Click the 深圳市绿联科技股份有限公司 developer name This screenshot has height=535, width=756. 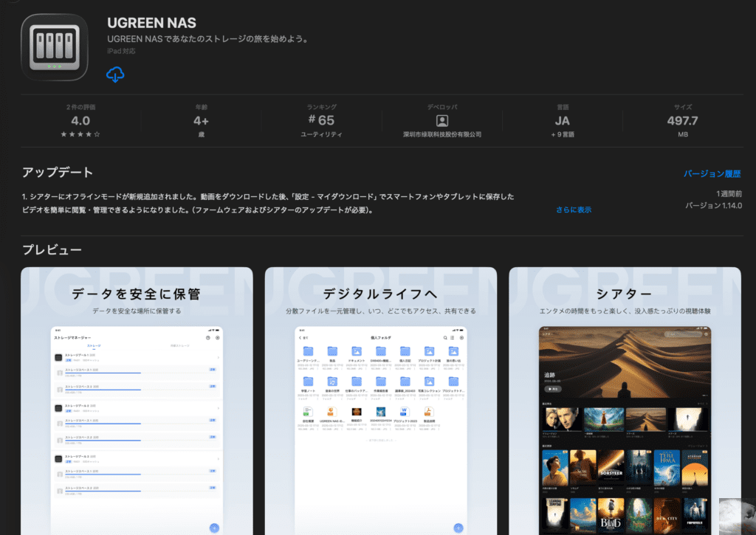coord(442,135)
